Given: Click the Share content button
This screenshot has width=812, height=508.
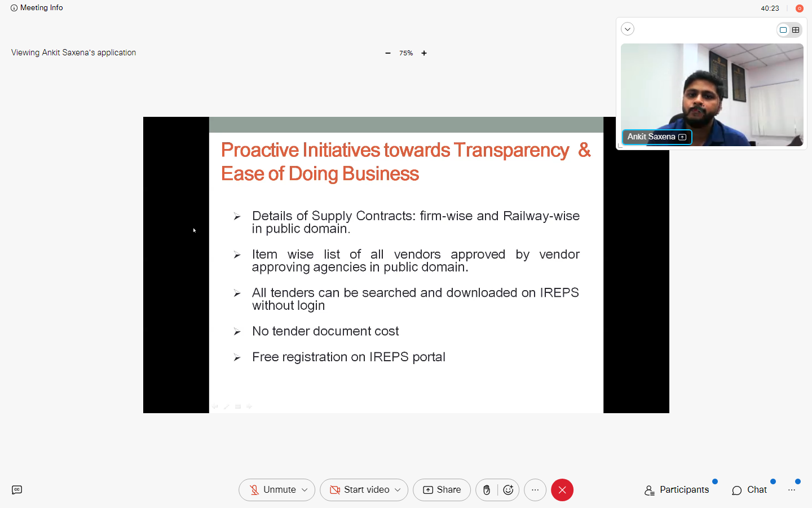Looking at the screenshot, I should point(442,490).
